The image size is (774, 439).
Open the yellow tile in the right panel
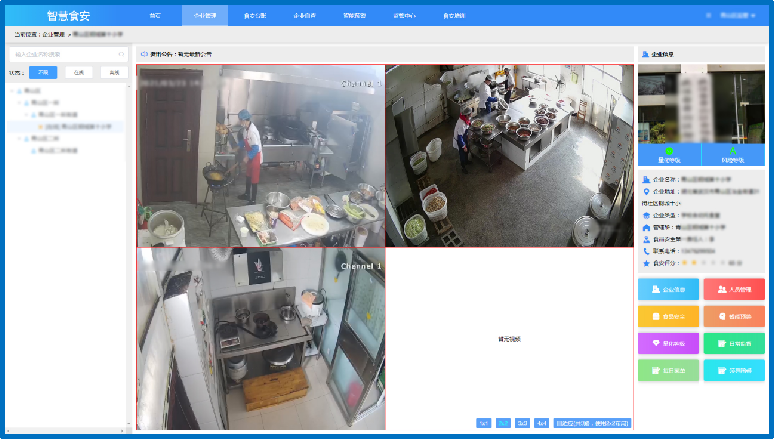coord(669,316)
